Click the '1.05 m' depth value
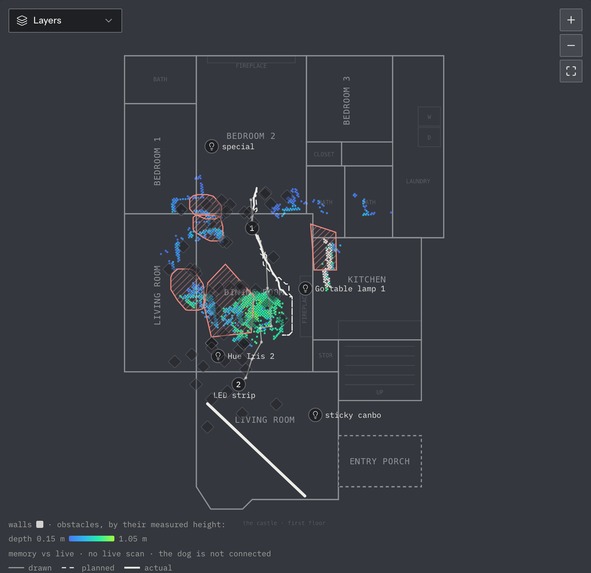 point(133,539)
